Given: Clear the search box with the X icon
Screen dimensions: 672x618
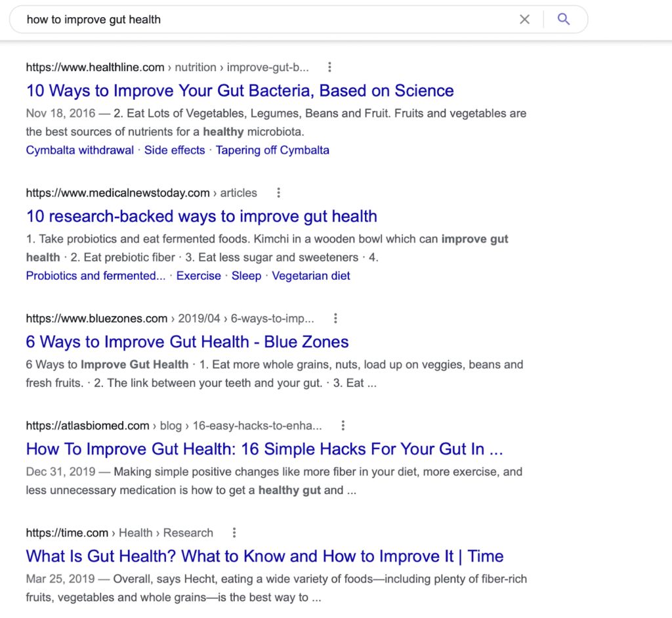Looking at the screenshot, I should pos(524,19).
